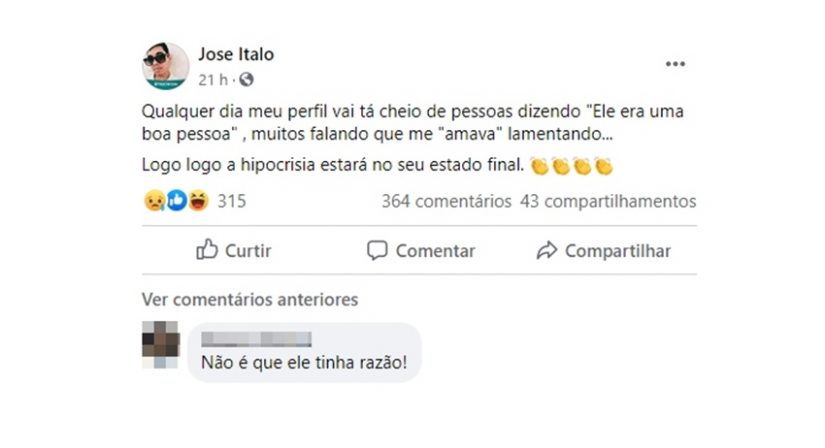This screenshot has width=825, height=448.
Task: Click the blue thumbs-up reaction icon
Action: click(x=176, y=201)
